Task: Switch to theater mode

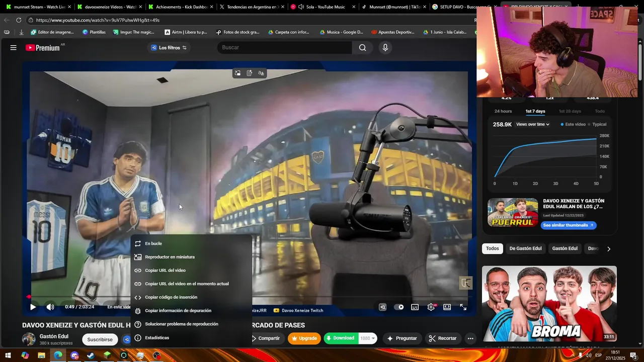Action: coord(447,307)
